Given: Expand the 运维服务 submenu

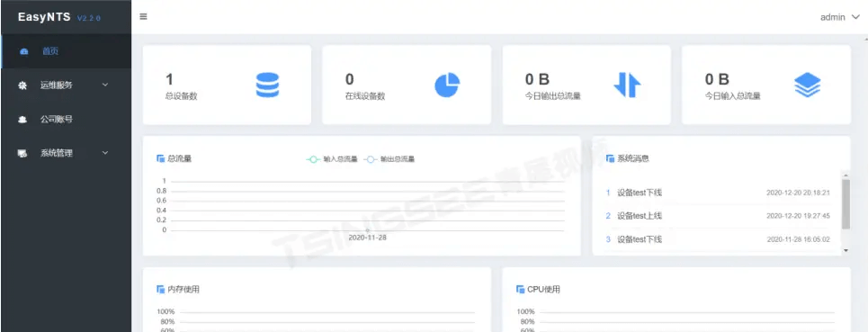Looking at the screenshot, I should pos(67,85).
